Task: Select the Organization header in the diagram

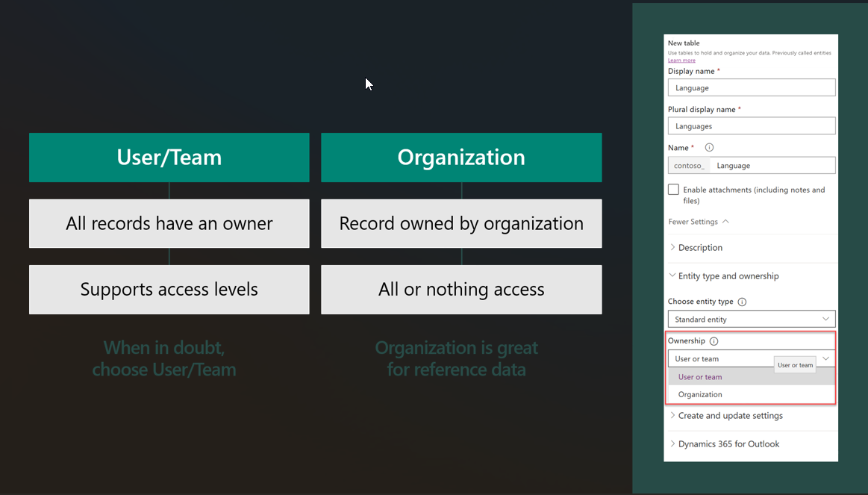Action: pos(460,157)
